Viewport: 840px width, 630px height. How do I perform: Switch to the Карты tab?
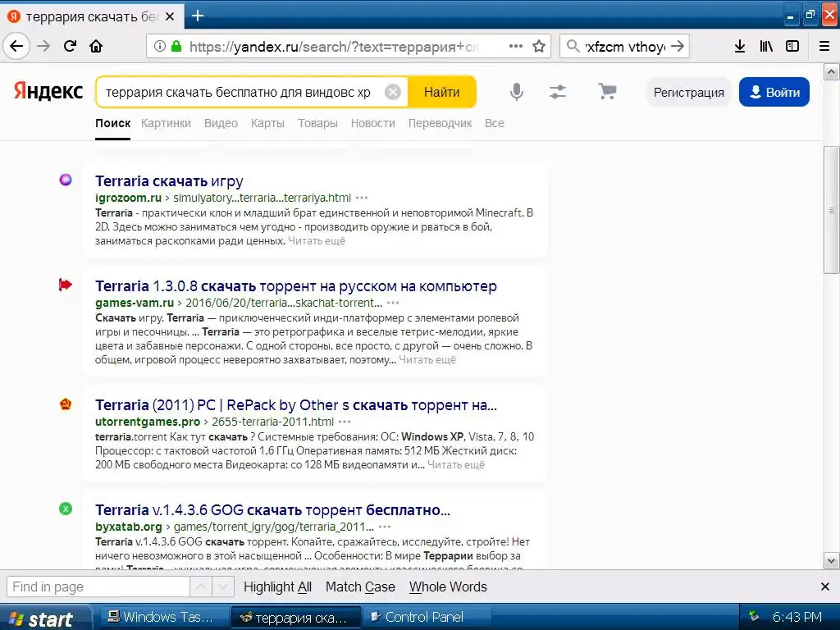click(x=267, y=123)
